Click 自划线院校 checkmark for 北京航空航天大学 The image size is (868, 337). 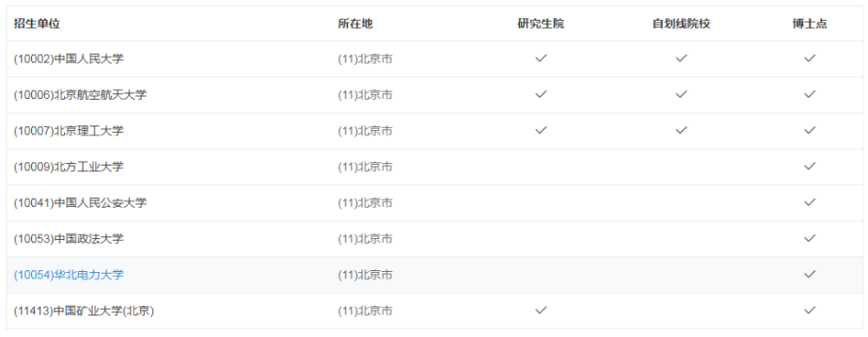(x=681, y=94)
